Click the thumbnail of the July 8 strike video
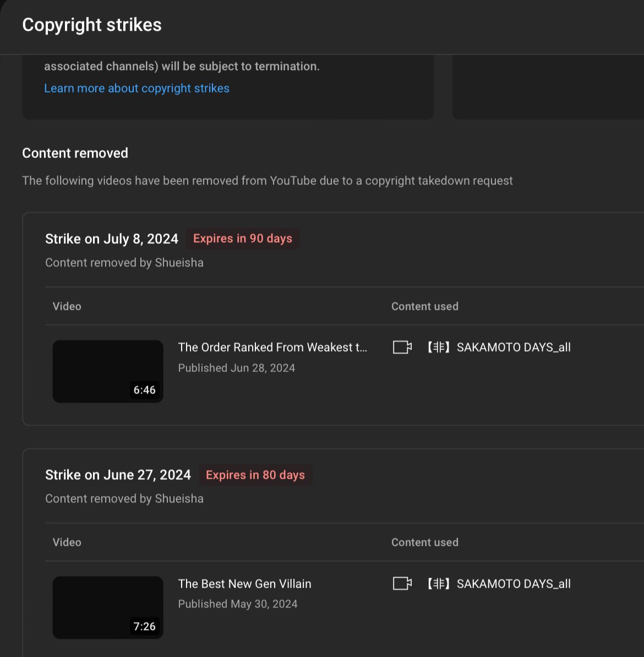The height and width of the screenshot is (657, 644). click(107, 371)
